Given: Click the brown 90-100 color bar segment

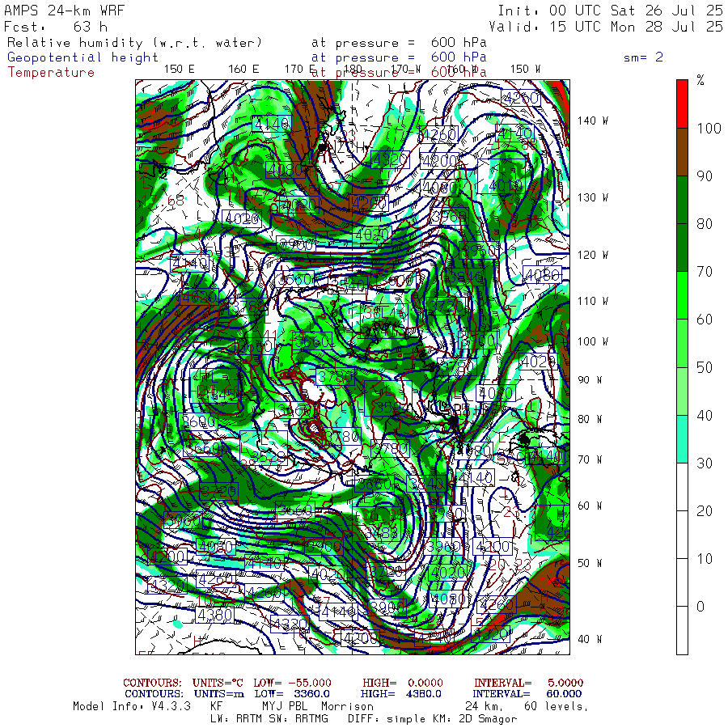Looking at the screenshot, I should [x=682, y=152].
